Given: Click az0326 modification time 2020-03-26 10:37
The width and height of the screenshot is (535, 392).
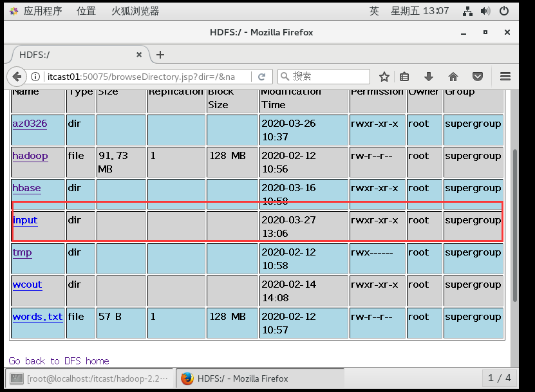Looking at the screenshot, I should pyautogui.click(x=304, y=130).
